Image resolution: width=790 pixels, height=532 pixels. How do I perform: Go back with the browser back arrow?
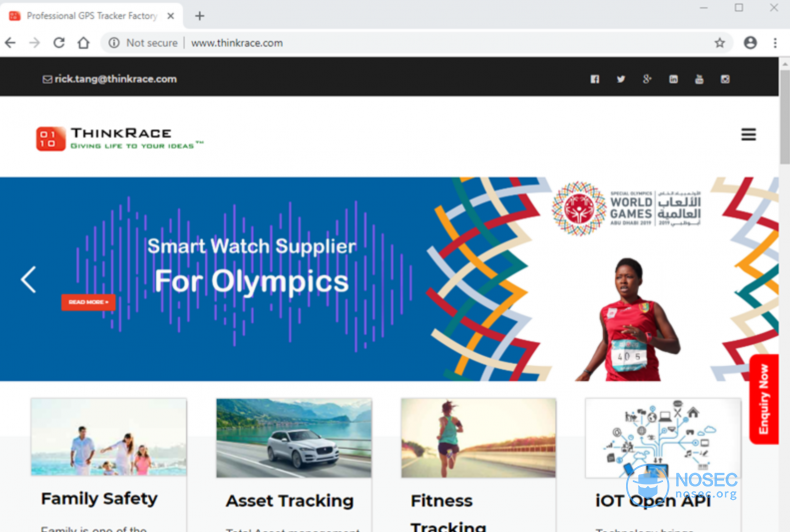[10, 43]
